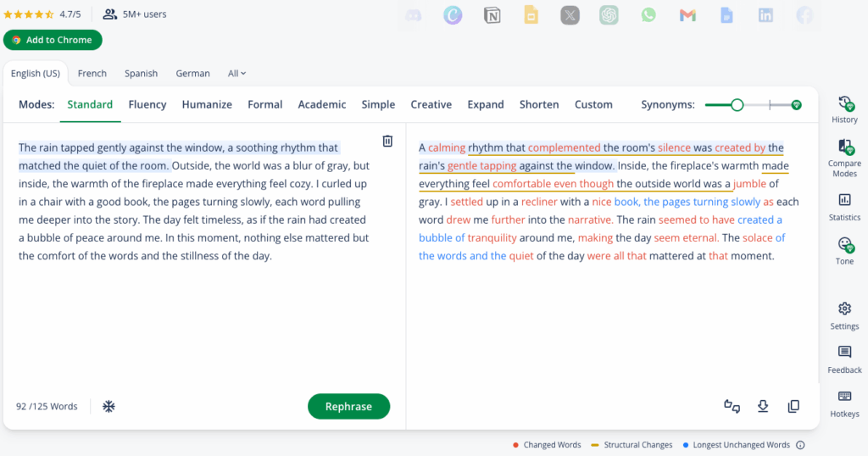The width and height of the screenshot is (868, 456).
Task: Switch language to French
Action: [92, 73]
